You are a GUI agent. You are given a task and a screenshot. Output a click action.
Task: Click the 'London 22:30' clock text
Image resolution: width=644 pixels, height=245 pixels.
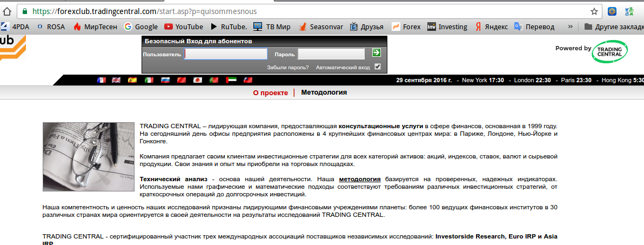coord(532,80)
